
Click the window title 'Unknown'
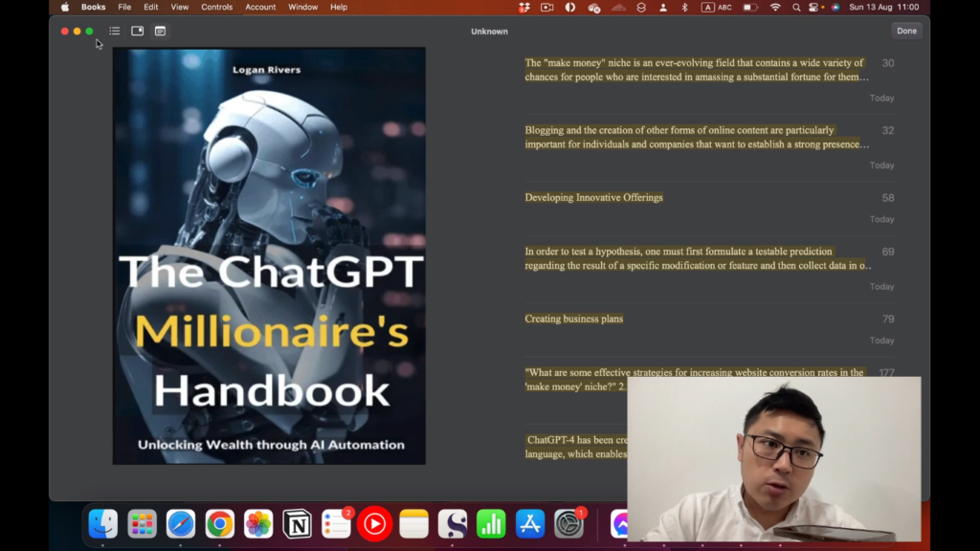click(x=489, y=32)
